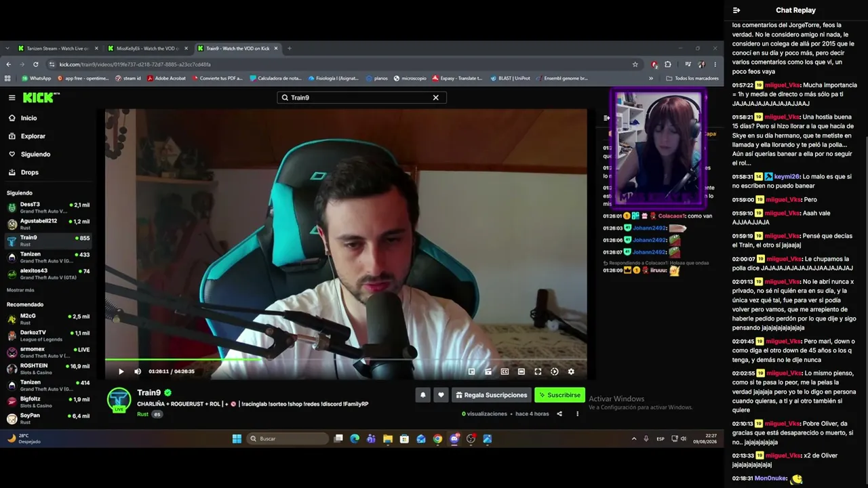
Task: Open BLAST | UniProt bookmark
Action: (x=509, y=78)
